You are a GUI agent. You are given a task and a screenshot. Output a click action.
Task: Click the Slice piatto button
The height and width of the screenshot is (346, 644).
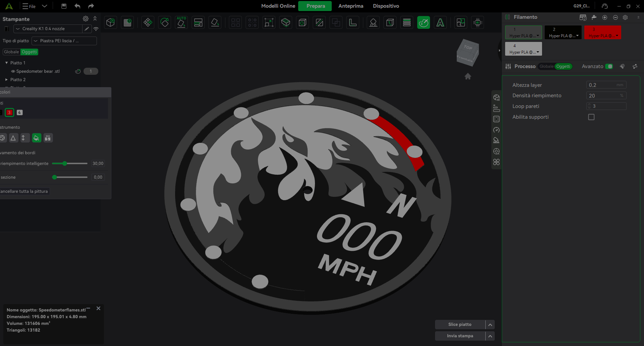pyautogui.click(x=460, y=325)
